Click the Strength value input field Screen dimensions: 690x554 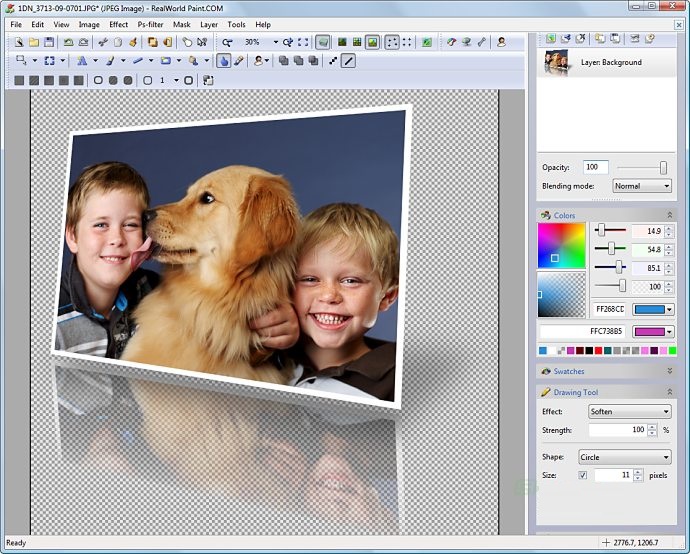(x=617, y=430)
